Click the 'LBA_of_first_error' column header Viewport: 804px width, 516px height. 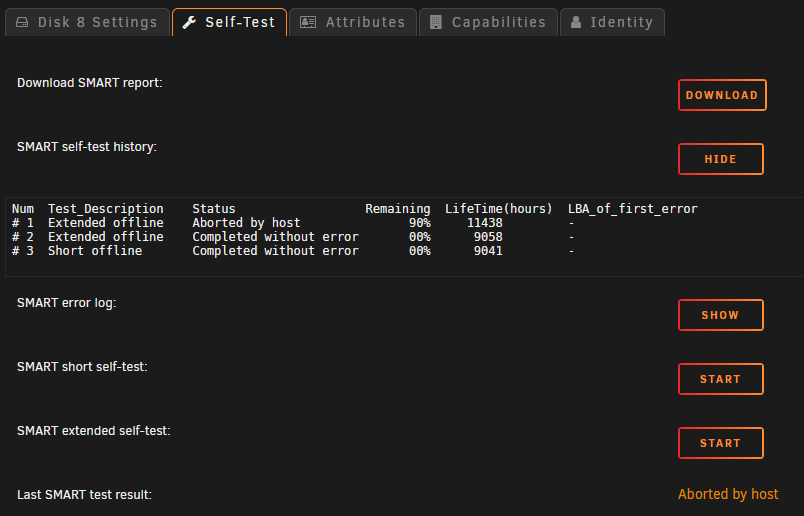[x=633, y=209]
